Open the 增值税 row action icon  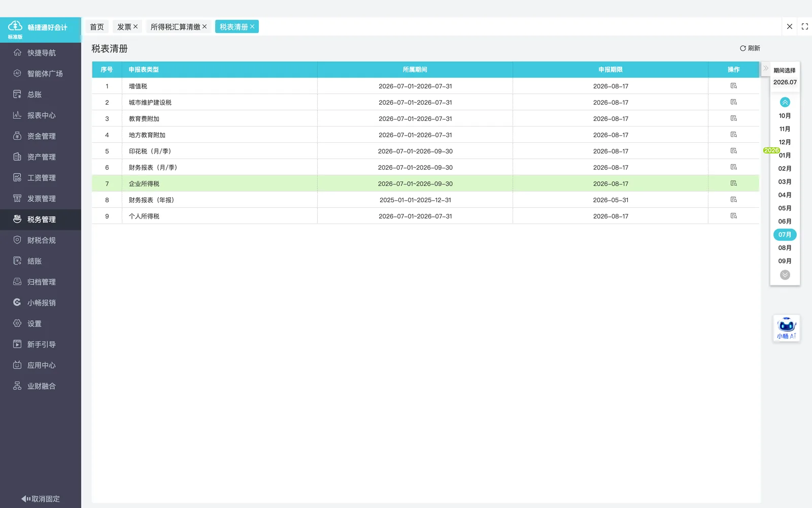[x=733, y=86]
